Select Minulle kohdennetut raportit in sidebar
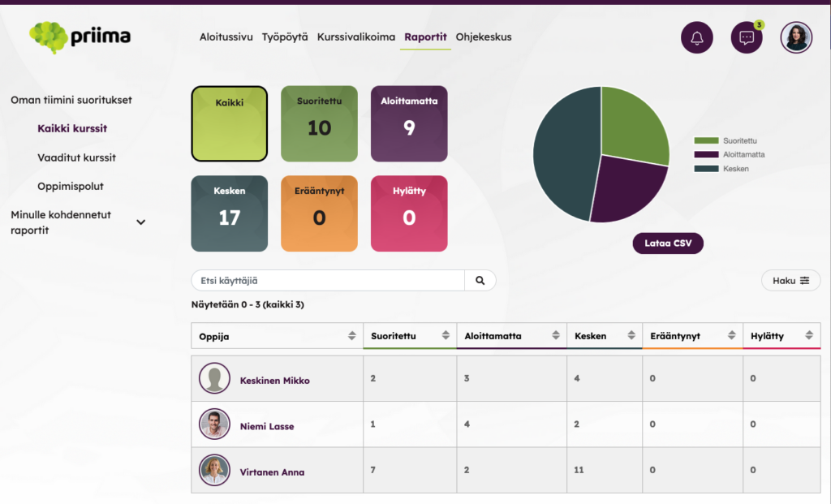Image resolution: width=831 pixels, height=504 pixels. pyautogui.click(x=61, y=222)
